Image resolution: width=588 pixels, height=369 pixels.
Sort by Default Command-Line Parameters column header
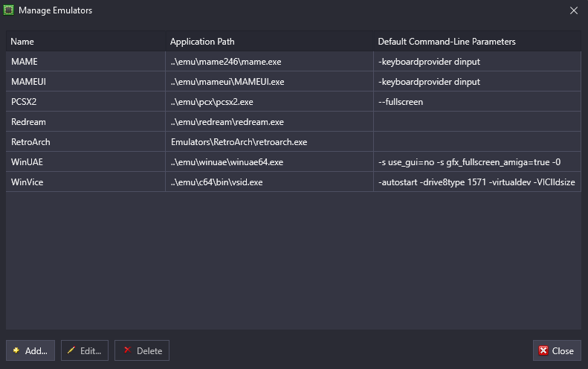coord(477,42)
